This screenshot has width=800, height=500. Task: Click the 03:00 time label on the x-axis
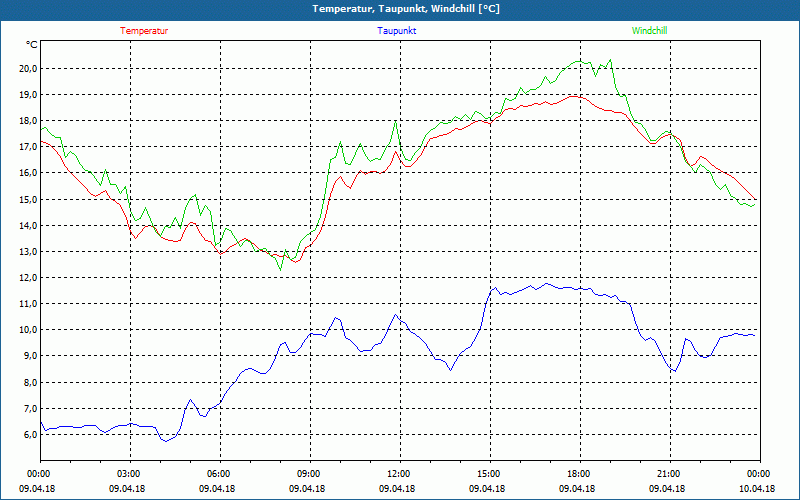129,474
